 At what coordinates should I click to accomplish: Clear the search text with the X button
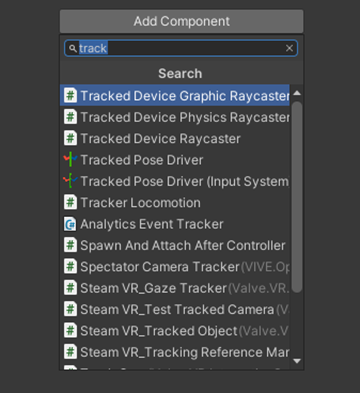(289, 48)
